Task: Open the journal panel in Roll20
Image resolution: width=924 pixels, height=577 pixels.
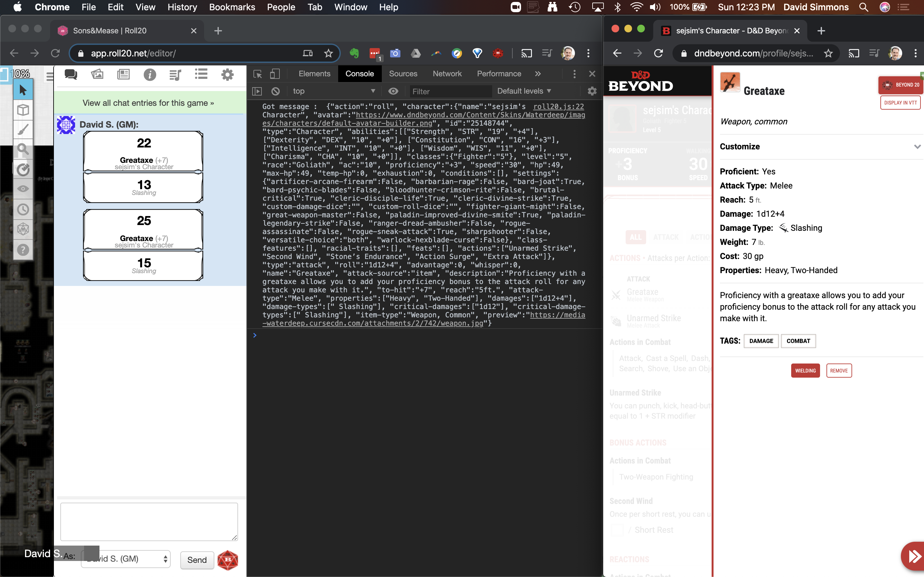Action: pyautogui.click(x=123, y=74)
